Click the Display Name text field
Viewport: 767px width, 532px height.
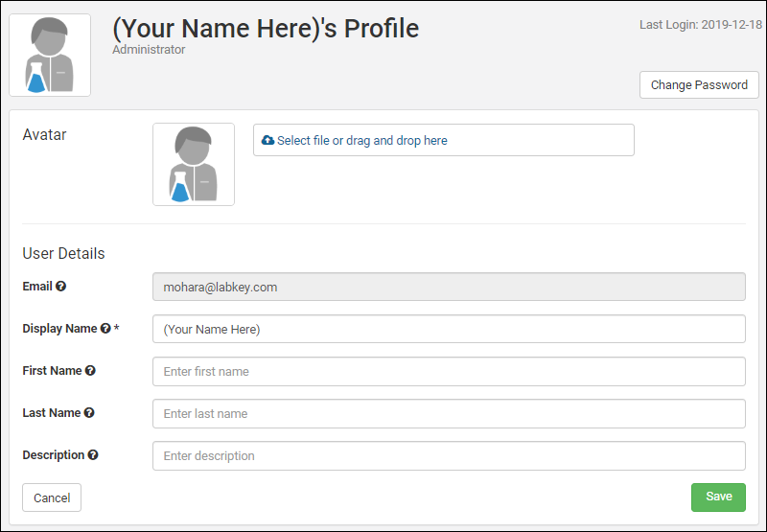(449, 329)
